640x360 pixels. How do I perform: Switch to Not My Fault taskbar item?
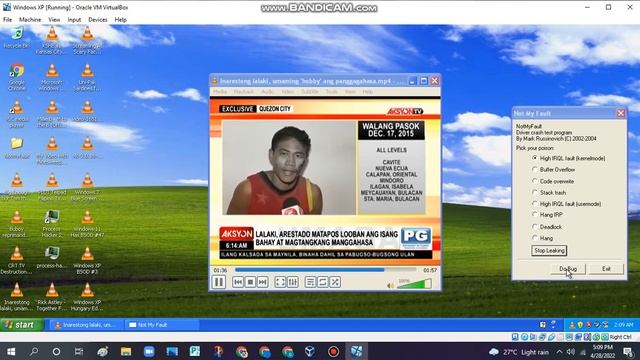pos(161,325)
